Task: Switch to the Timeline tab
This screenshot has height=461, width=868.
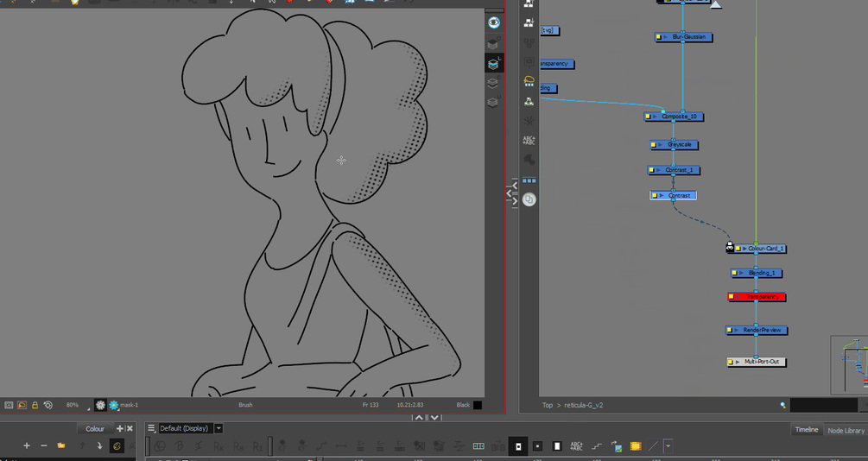Action: point(807,429)
